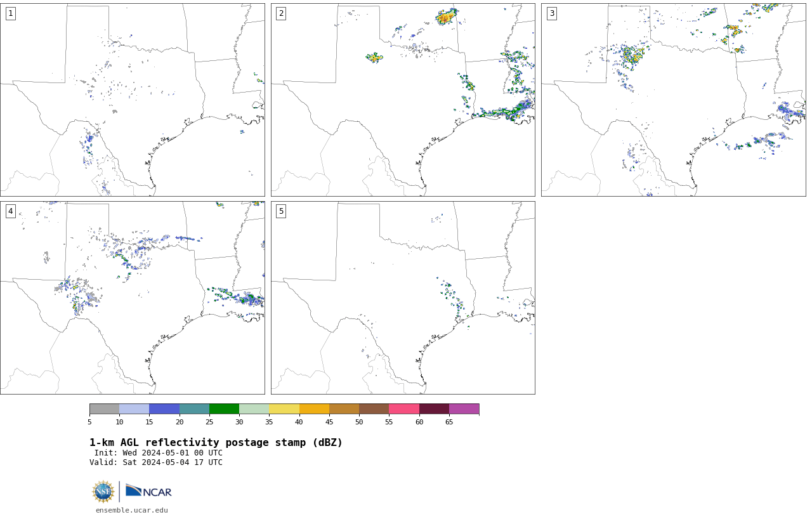Click the blue 15-20 dBZ swatch
812x517 pixels.
pos(164,409)
